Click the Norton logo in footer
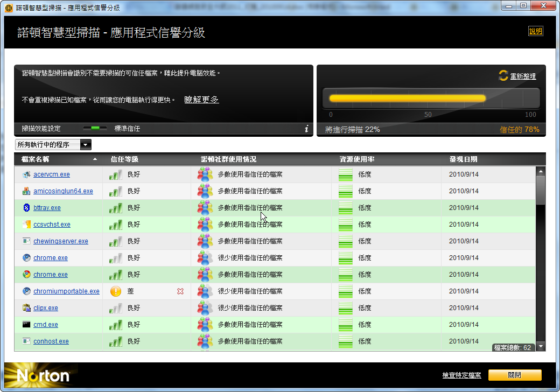 pyautogui.click(x=43, y=376)
